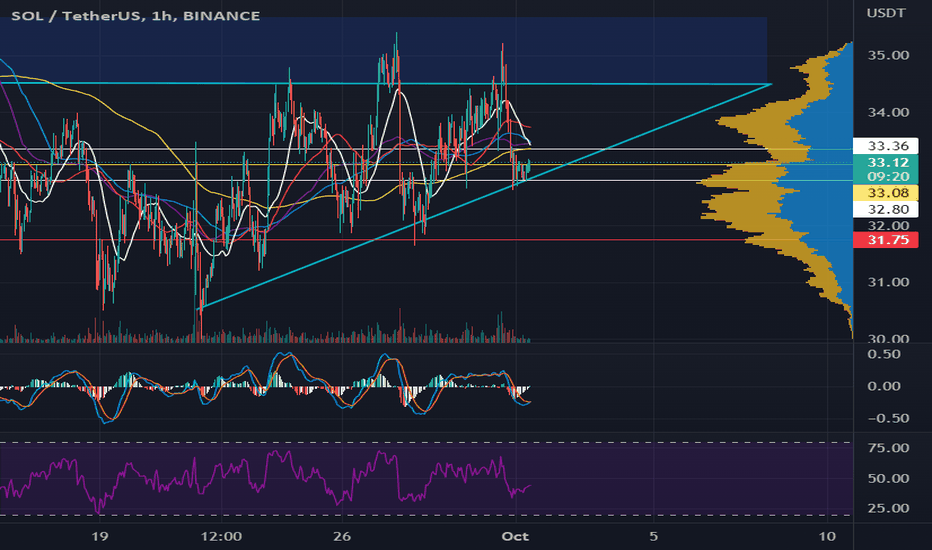Click the 30.00 price axis value
The width and height of the screenshot is (932, 550).
click(888, 338)
